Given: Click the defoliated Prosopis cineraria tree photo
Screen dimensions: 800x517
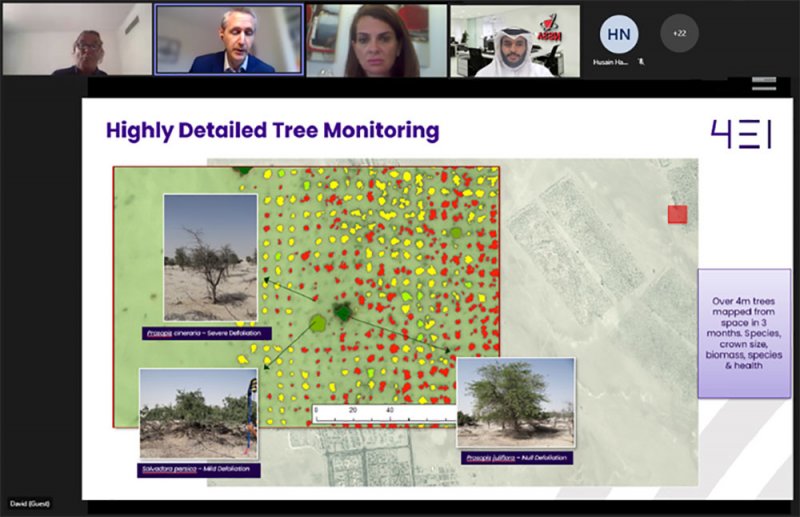Looking at the screenshot, I should tap(210, 257).
